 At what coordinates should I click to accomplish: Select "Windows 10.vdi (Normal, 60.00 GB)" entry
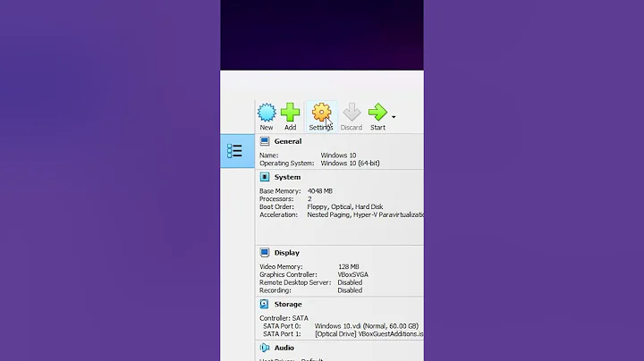367,326
